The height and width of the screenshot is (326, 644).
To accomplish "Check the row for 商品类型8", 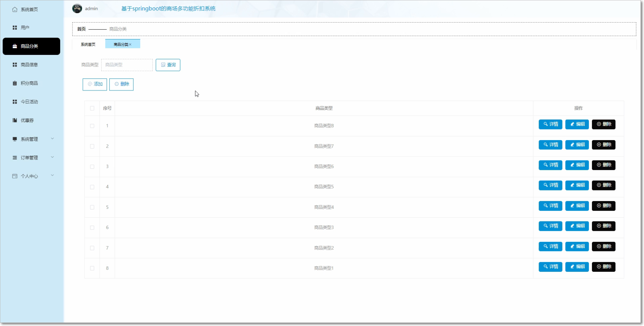I will coord(92,126).
